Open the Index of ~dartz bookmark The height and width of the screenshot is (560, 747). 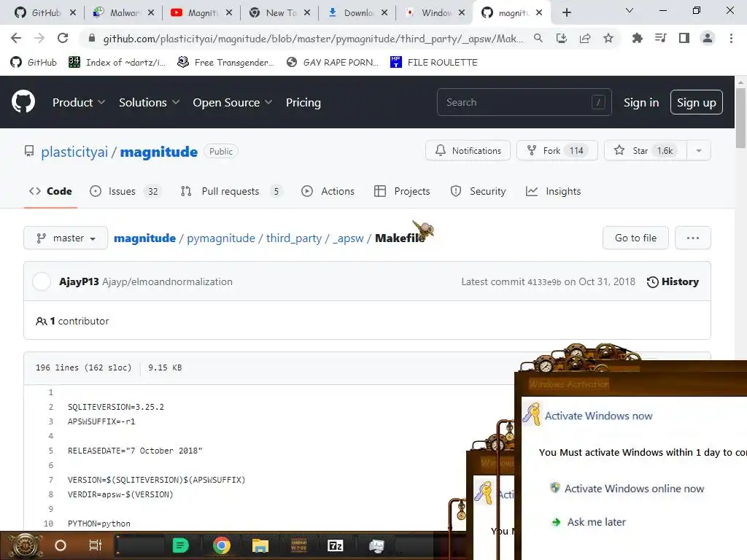click(117, 62)
